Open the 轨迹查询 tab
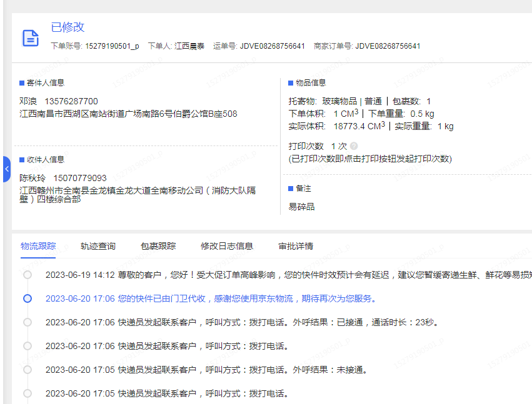 [98, 246]
